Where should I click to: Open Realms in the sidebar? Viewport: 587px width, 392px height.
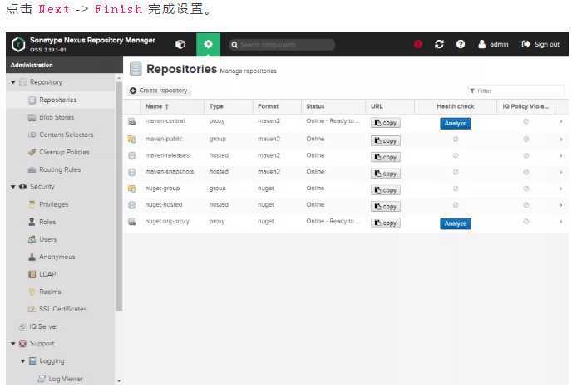coord(50,292)
